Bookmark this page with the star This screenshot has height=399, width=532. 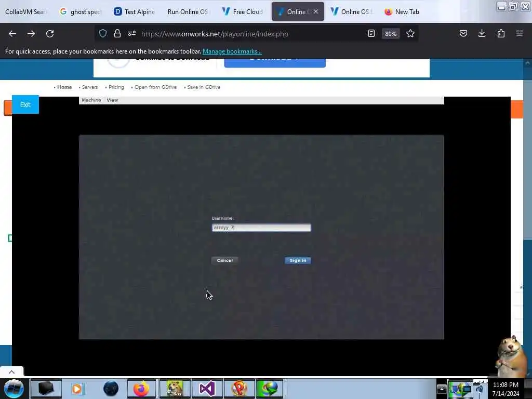410,33
